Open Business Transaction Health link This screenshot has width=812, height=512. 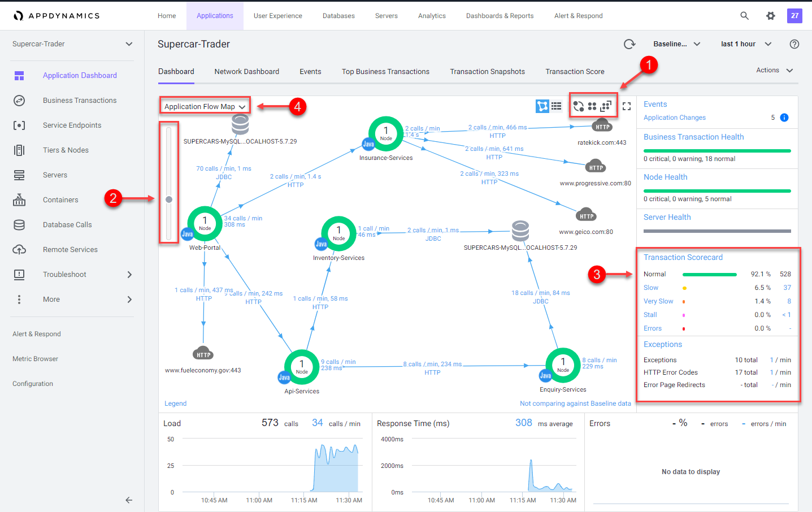pyautogui.click(x=693, y=137)
